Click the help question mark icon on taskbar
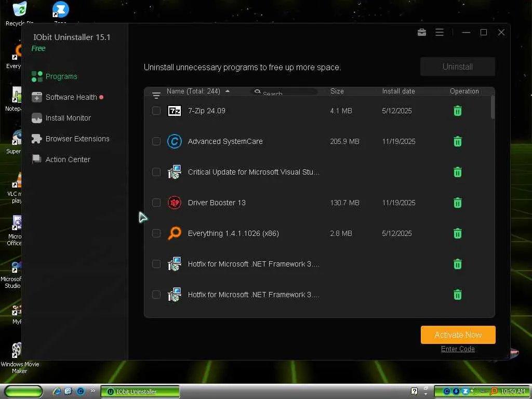 tap(414, 391)
